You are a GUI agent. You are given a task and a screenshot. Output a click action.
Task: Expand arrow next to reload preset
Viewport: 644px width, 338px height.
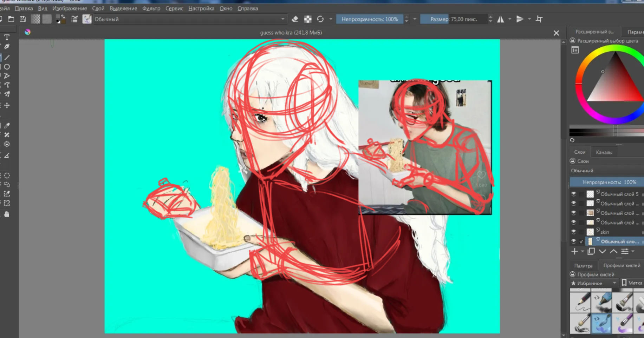(x=331, y=19)
